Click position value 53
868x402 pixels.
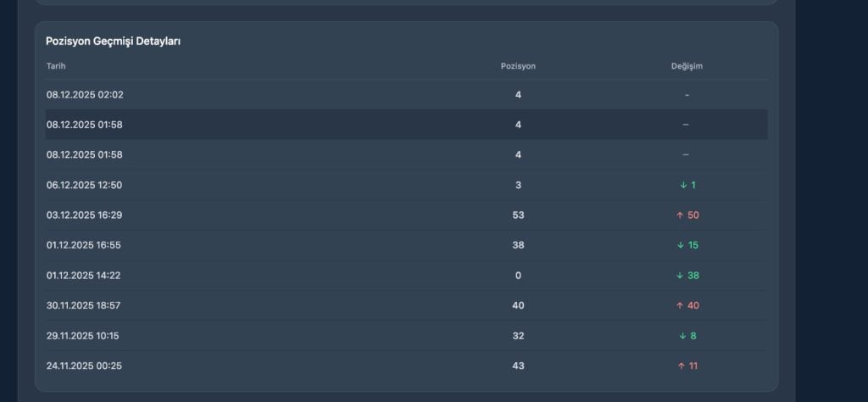(x=518, y=215)
